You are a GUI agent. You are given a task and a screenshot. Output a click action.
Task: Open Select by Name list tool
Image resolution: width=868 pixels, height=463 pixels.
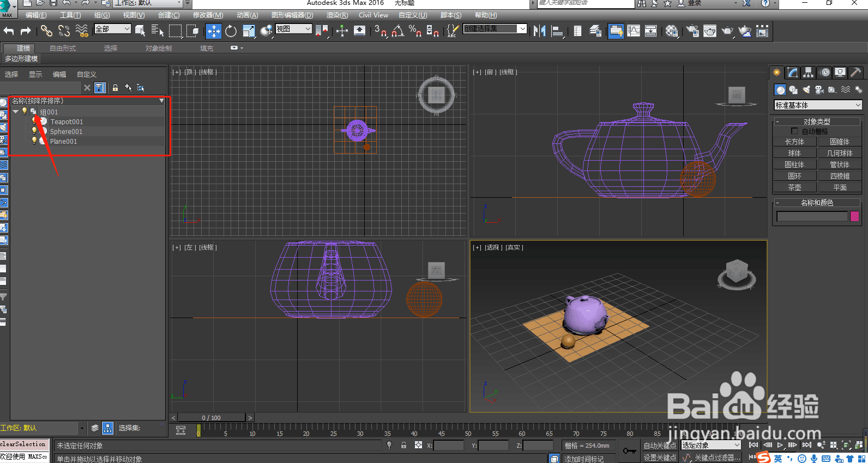158,31
